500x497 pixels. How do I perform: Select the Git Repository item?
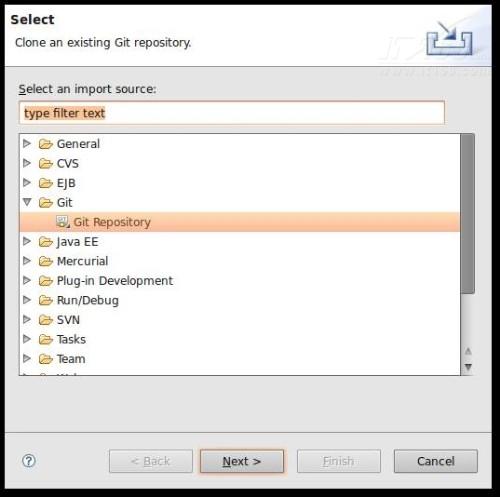coord(240,222)
